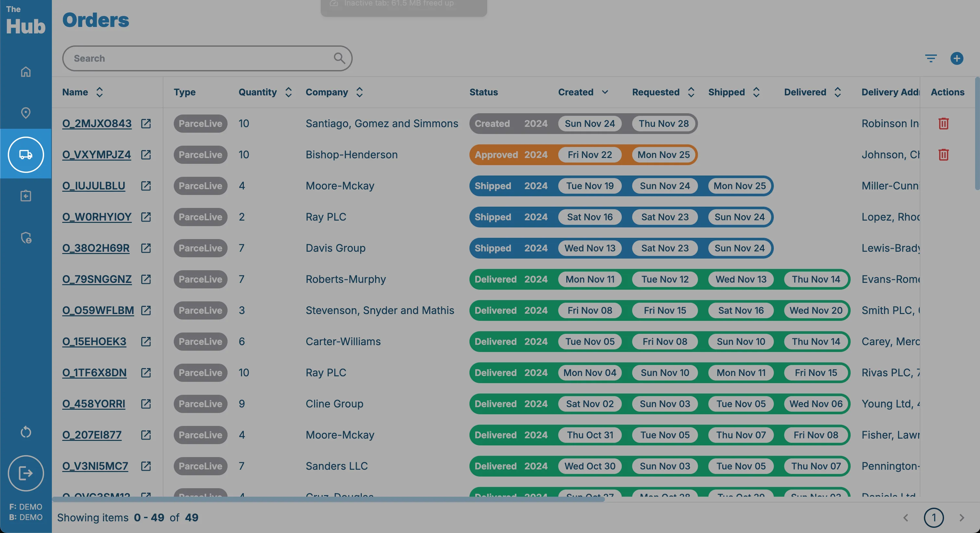Open O_458YORRI in new window icon

pos(146,404)
